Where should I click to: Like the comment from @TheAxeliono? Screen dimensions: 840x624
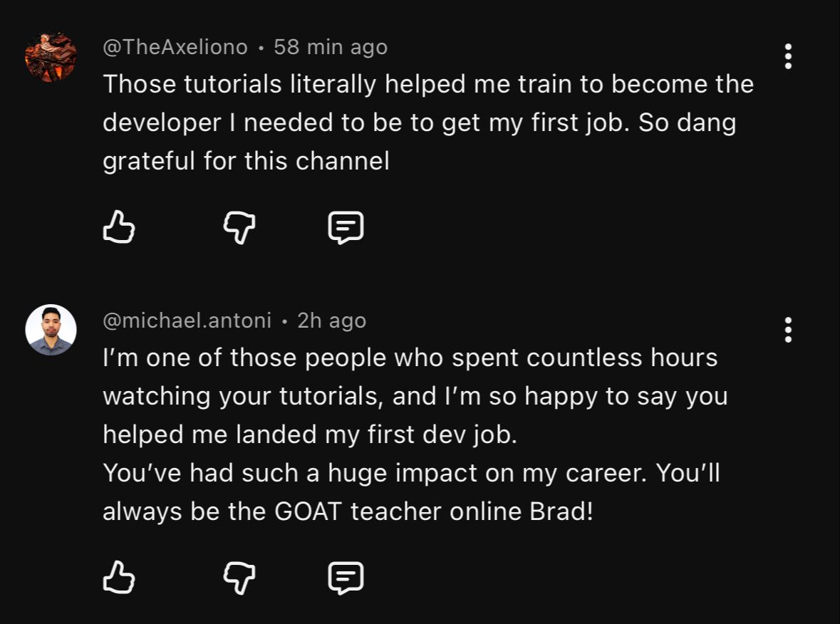(x=119, y=228)
